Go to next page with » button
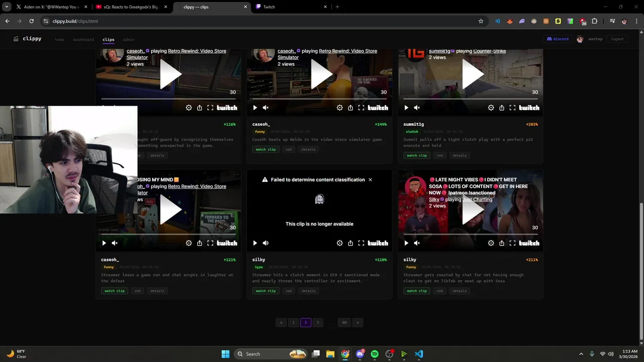The width and height of the screenshot is (644, 362). [x=358, y=322]
